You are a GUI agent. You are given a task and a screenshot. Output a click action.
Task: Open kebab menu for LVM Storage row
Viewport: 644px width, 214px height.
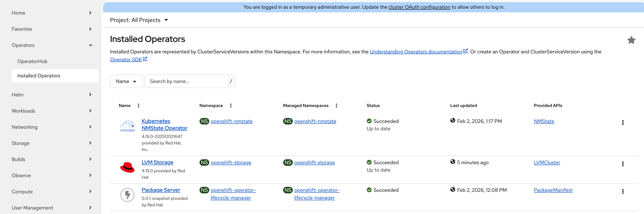[623, 164]
